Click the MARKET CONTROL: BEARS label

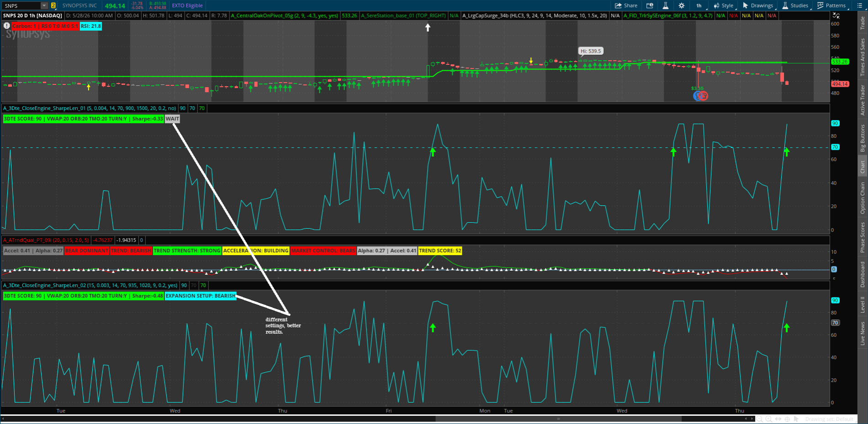(x=323, y=251)
